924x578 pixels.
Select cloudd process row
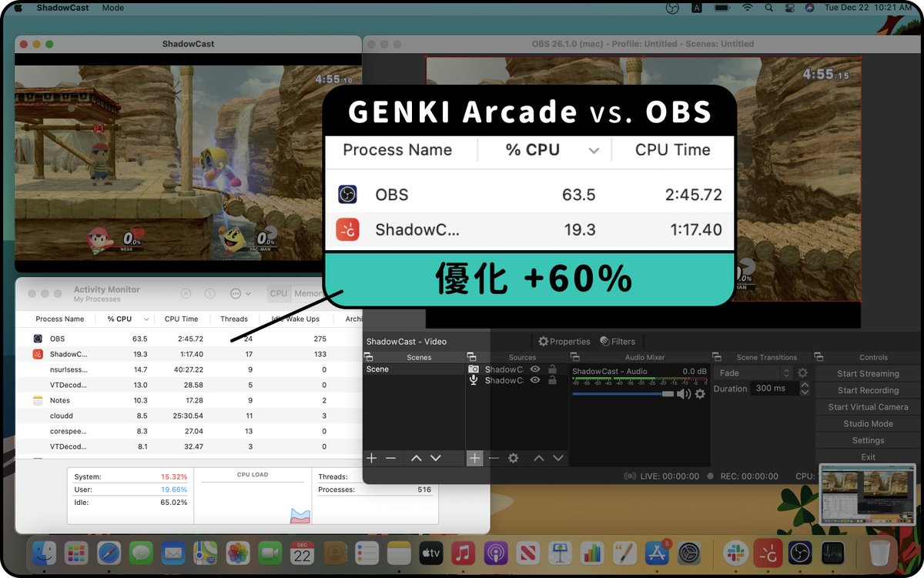[x=189, y=416]
